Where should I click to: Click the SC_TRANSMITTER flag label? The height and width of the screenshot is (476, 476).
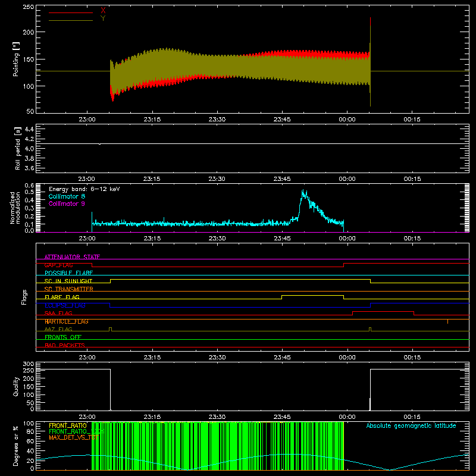tap(69, 289)
